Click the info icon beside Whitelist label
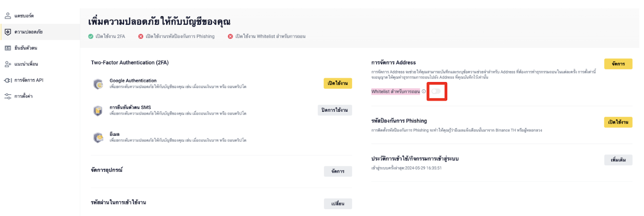Viewport: 644px width, 216px height. coord(424,92)
